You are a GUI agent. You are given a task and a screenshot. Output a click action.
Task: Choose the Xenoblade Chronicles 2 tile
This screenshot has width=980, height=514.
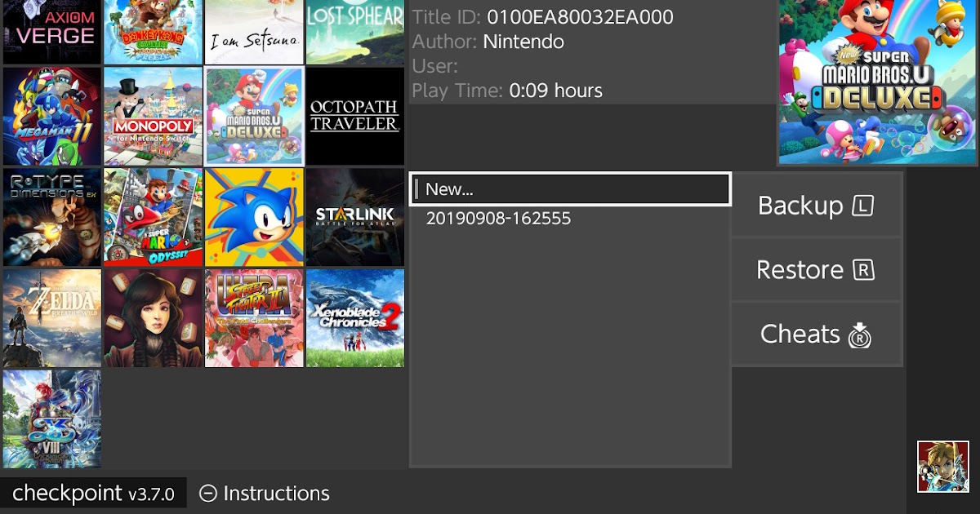point(355,318)
